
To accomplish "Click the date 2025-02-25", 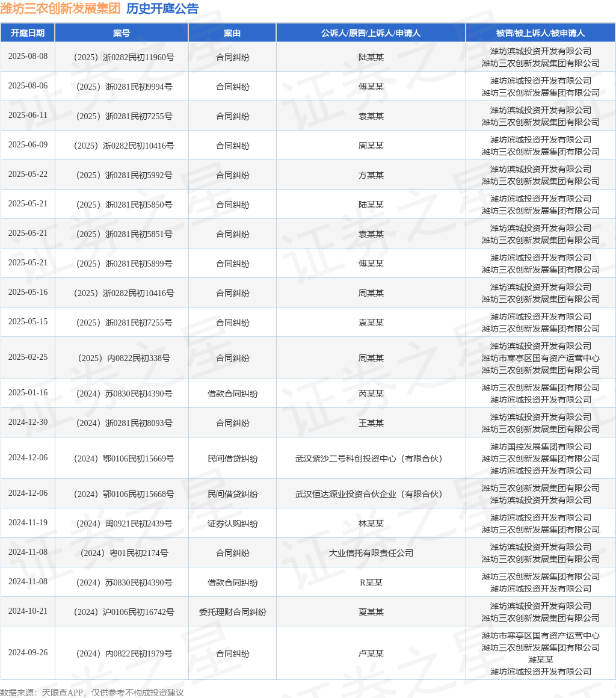I will [28, 357].
